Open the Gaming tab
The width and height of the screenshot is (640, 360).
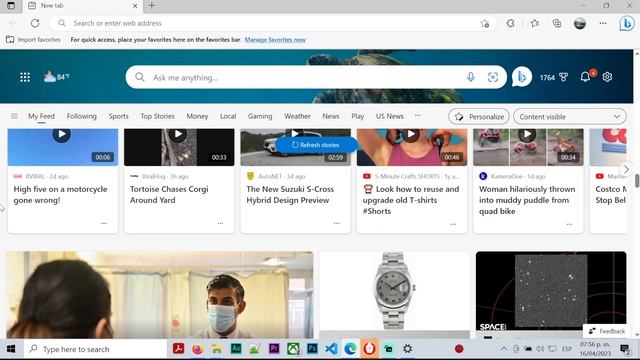pos(260,116)
